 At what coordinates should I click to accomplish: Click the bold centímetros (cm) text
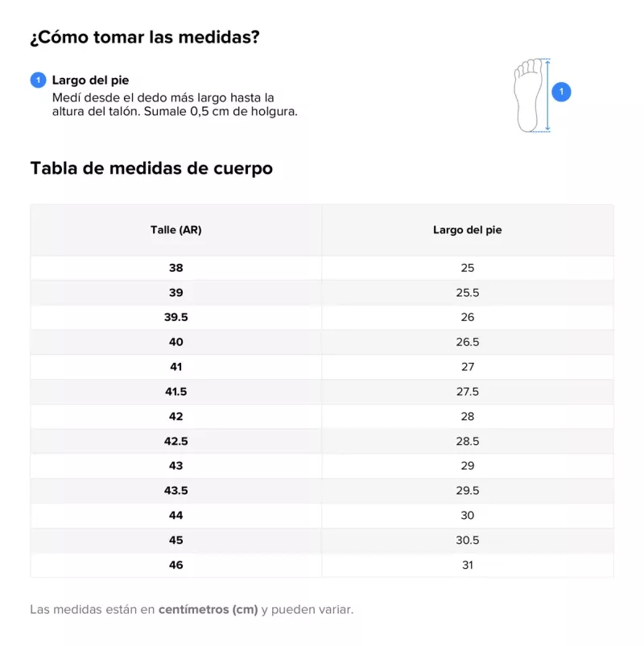(208, 610)
